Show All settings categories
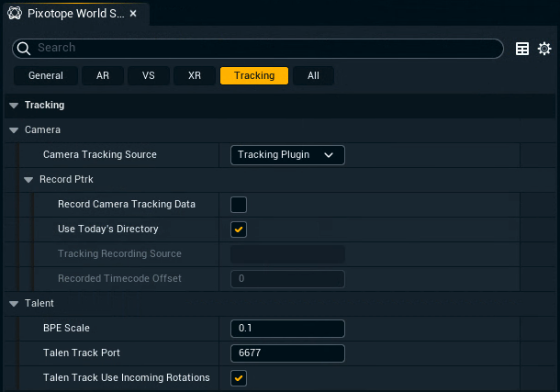Image resolution: width=560 pixels, height=392 pixels. [314, 75]
